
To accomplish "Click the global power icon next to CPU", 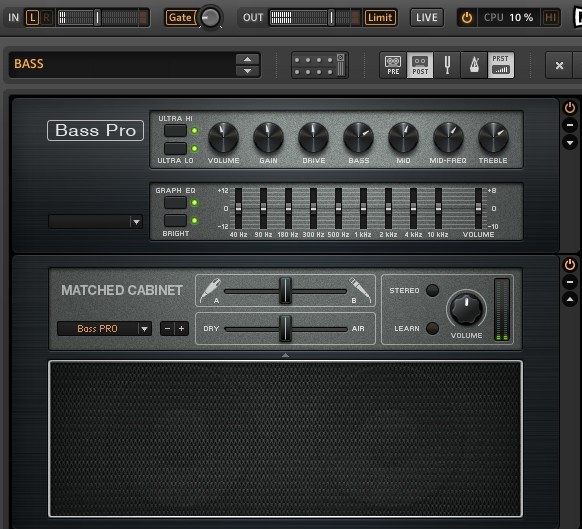I will pyautogui.click(x=467, y=17).
